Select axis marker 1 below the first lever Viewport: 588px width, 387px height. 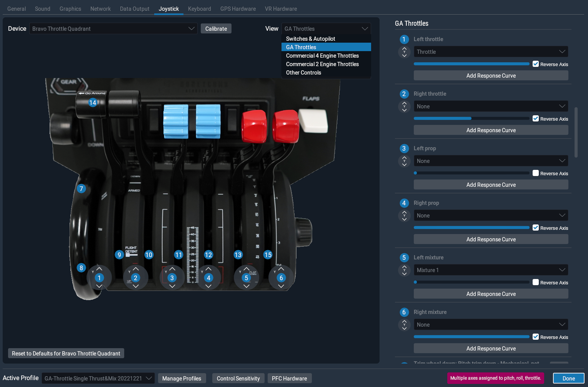(99, 277)
